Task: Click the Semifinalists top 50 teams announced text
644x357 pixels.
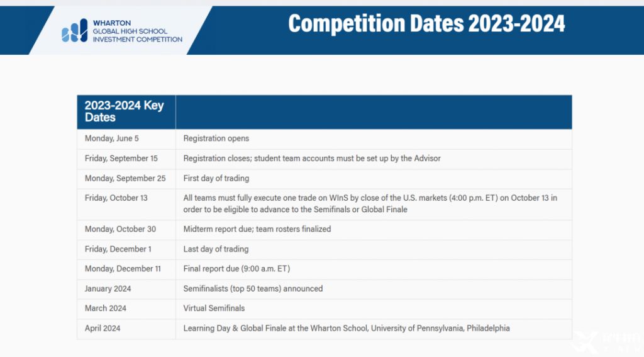Action: tap(253, 289)
